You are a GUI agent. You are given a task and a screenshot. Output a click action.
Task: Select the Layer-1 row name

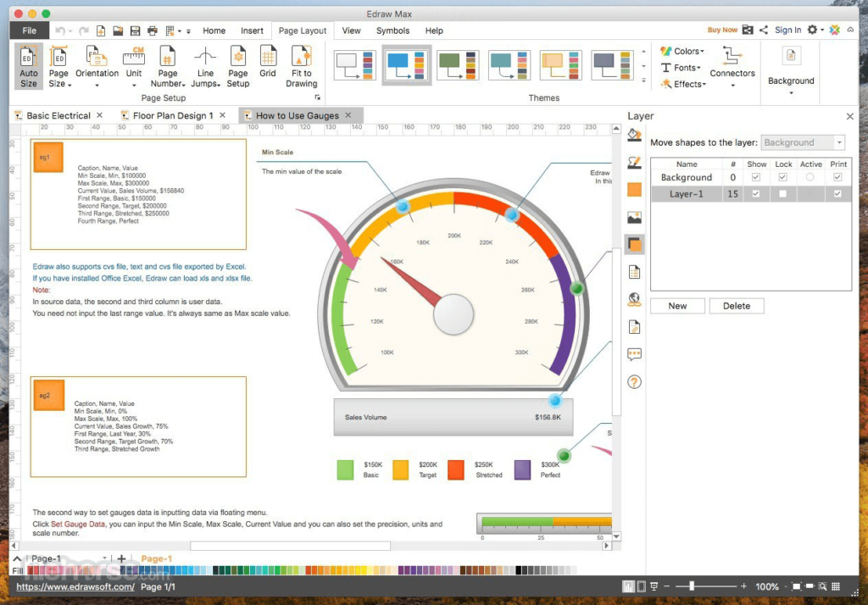(687, 194)
